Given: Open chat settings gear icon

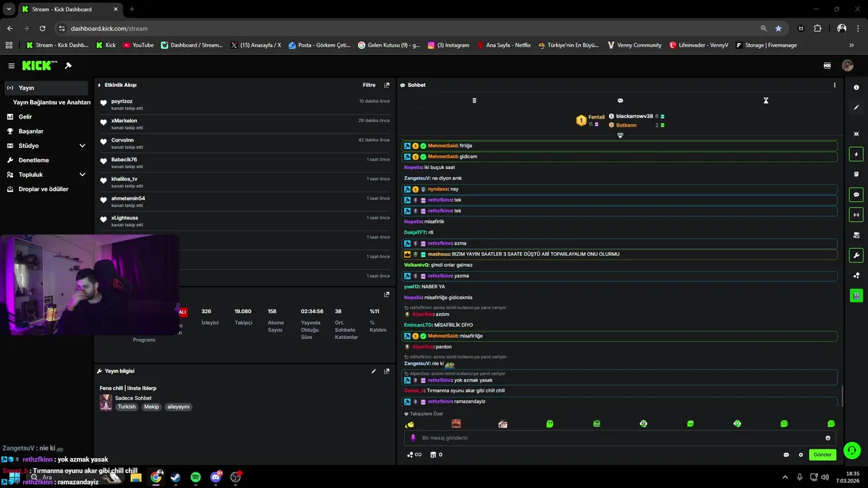Looking at the screenshot, I should [801, 455].
